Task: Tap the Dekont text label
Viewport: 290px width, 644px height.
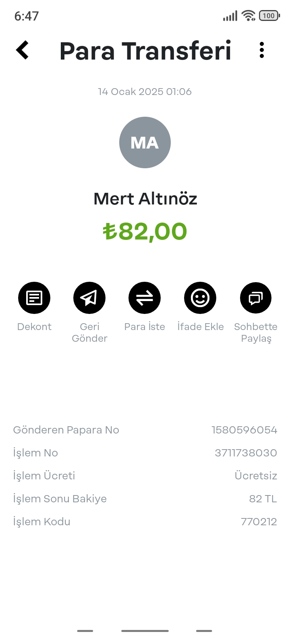Action: coord(34,326)
